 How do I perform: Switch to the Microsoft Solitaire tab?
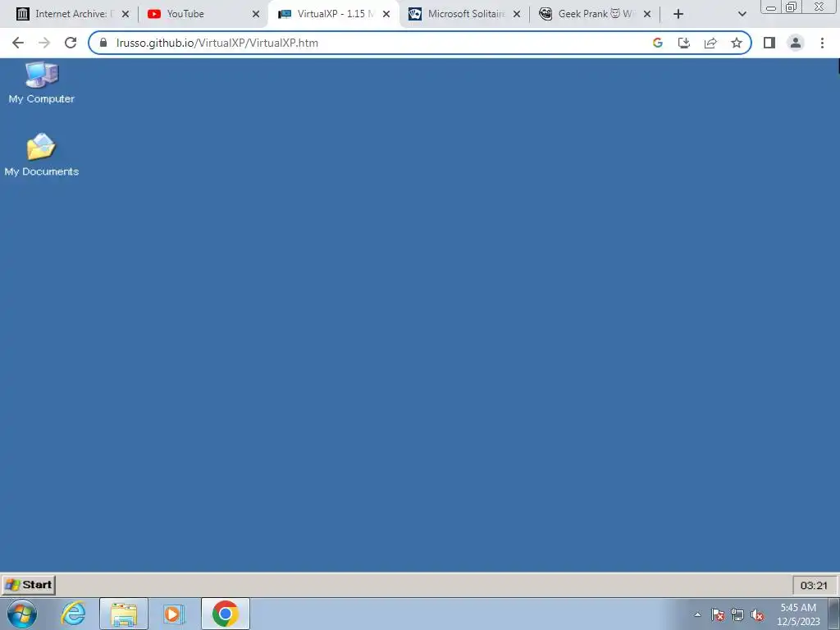465,14
